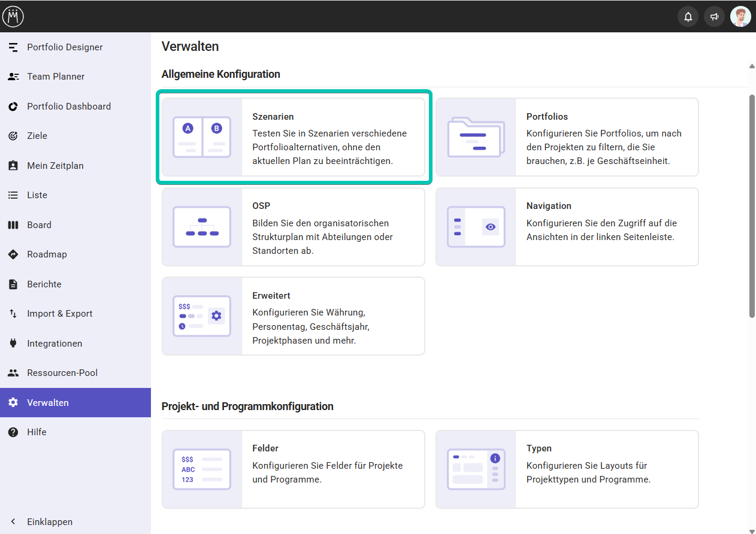Screen dimensions: 756x534
Task: Click the Team Planner sidebar icon
Action: pyautogui.click(x=13, y=77)
